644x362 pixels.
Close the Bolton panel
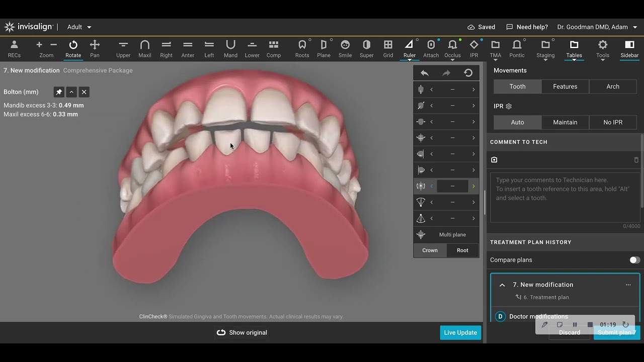[84, 92]
